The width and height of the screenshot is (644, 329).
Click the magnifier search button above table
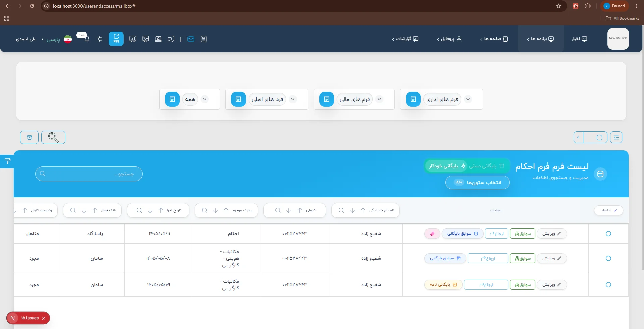coord(53,137)
